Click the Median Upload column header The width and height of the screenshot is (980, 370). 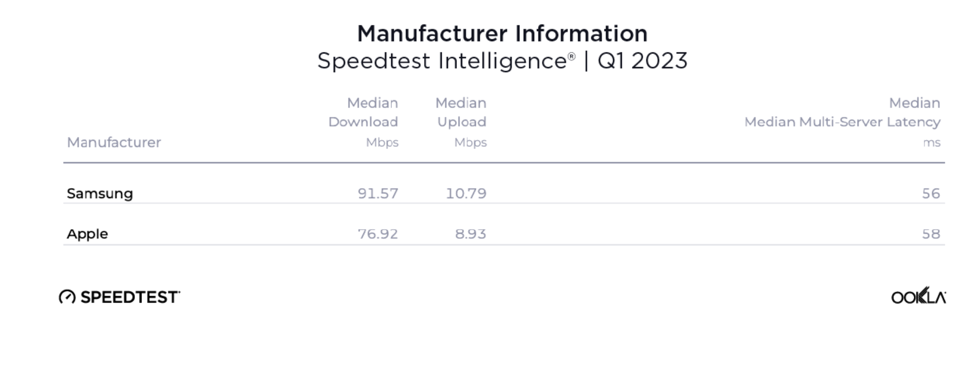(x=461, y=112)
